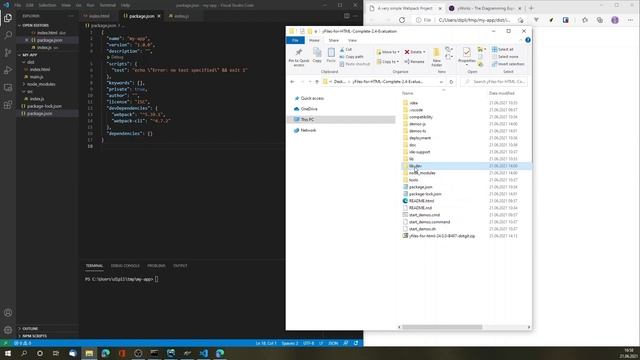This screenshot has height=360, width=640.
Task: Click the horizontal scrollbar in File Explorer
Action: click(x=442, y=327)
